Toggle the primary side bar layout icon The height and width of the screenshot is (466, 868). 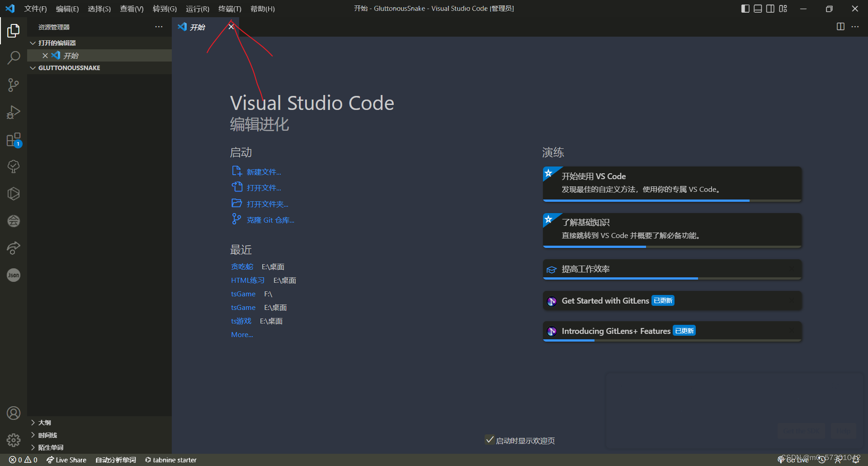745,9
